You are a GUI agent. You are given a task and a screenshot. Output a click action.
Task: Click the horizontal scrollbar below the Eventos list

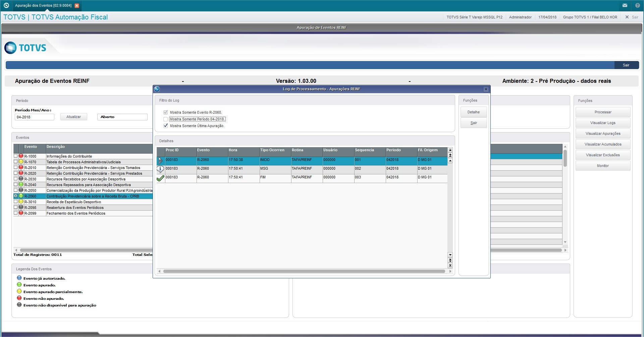(86, 250)
